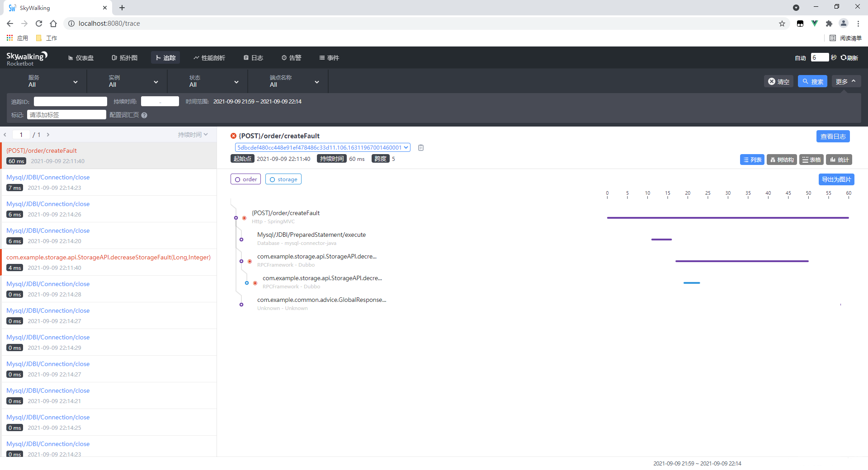868x470 pixels.
Task: Open the 事件 event tab
Action: click(x=329, y=58)
